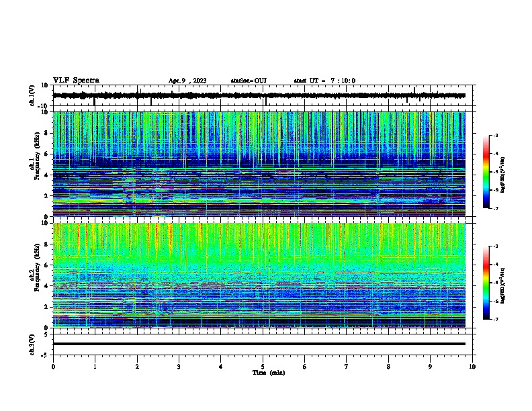The width and height of the screenshot is (532, 411).
Task: Click time axis tick label "8"
Action: point(388,367)
